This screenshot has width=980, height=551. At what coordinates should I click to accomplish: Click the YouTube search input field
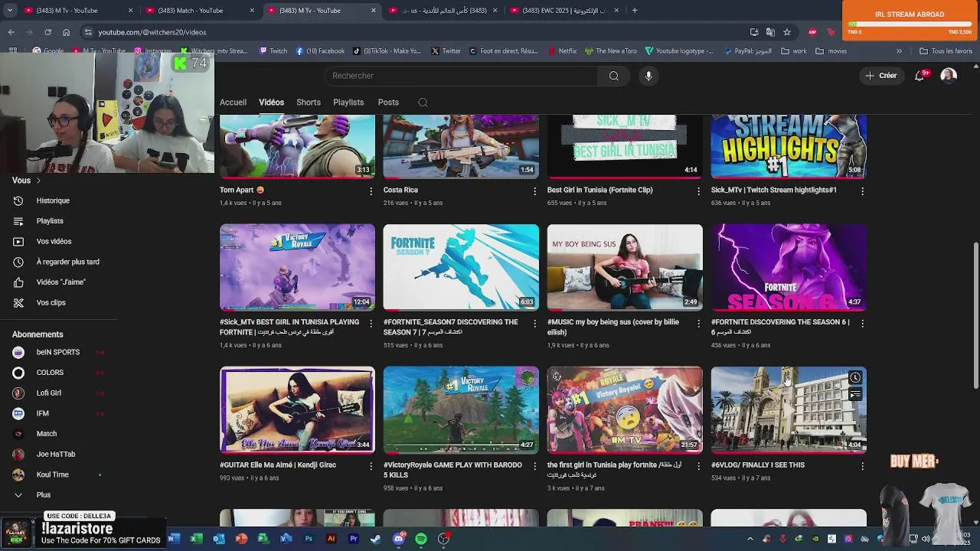(x=462, y=76)
